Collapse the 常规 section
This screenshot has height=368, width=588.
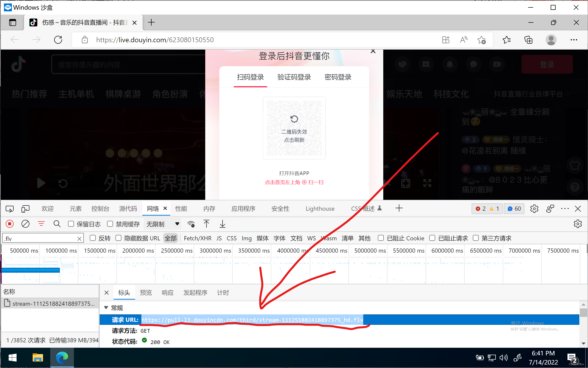click(106, 307)
